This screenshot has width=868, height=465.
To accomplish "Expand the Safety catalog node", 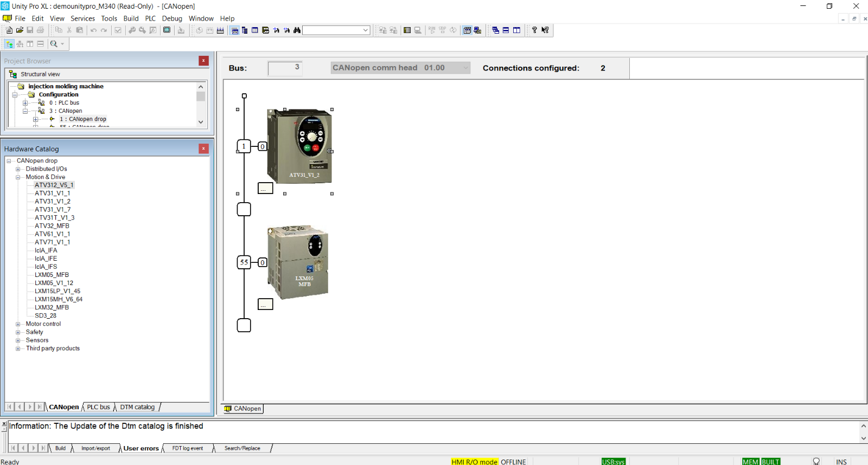I will [18, 332].
